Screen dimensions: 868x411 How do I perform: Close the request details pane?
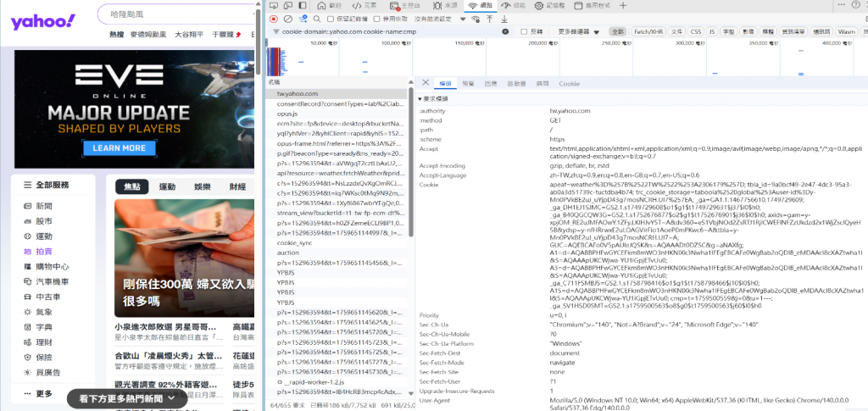click(x=426, y=82)
